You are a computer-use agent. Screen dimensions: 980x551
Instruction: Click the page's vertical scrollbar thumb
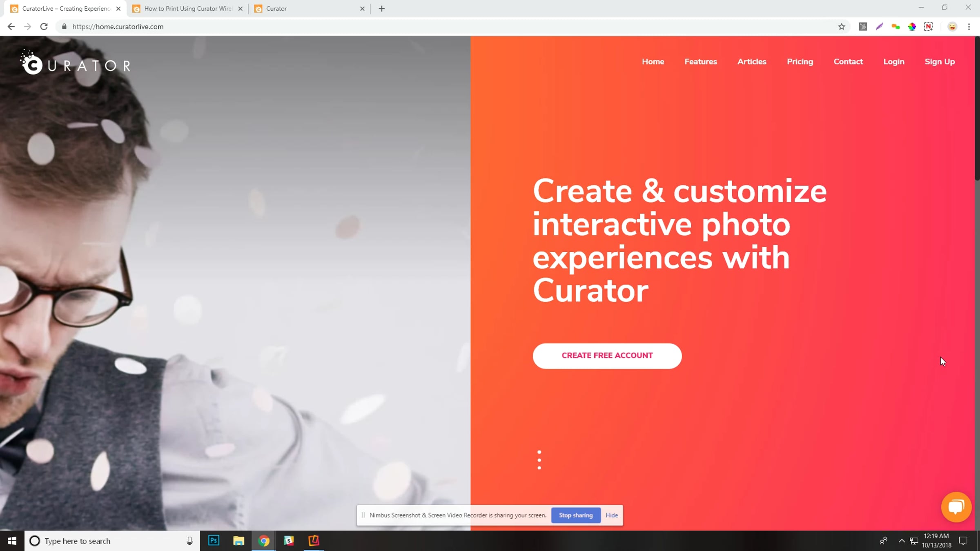coord(977,108)
